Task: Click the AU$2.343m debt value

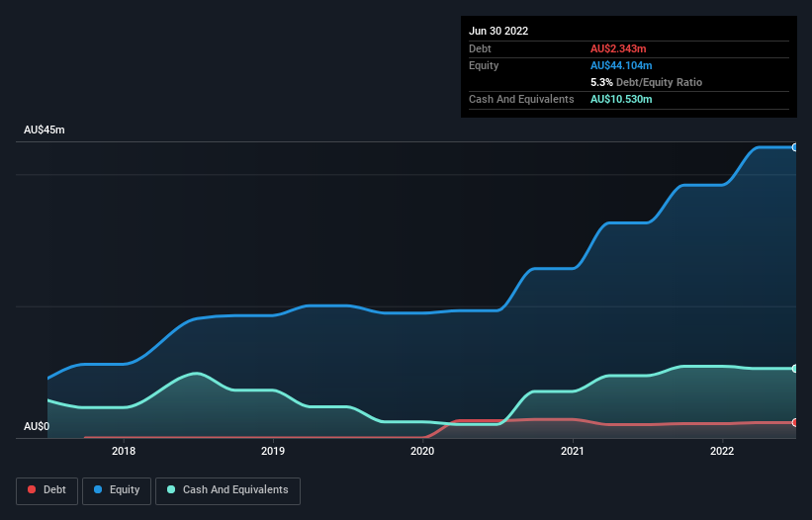Action: click(618, 48)
